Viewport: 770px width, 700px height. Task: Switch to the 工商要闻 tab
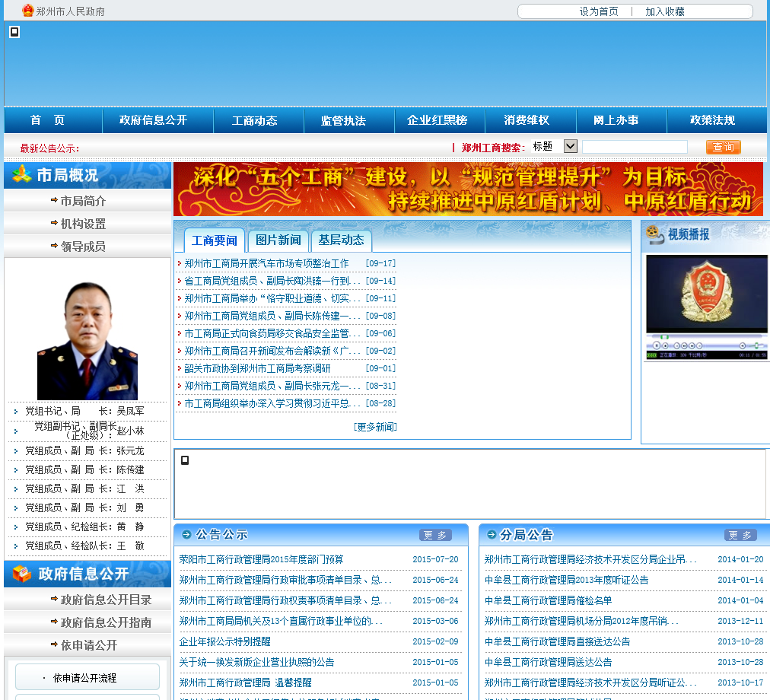[214, 240]
